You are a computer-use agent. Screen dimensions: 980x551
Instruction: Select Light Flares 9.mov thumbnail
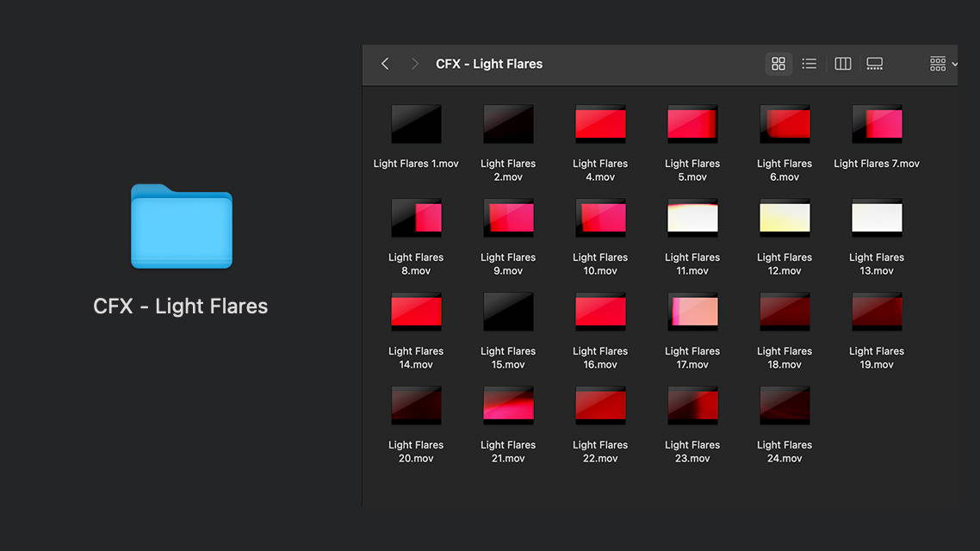click(508, 218)
